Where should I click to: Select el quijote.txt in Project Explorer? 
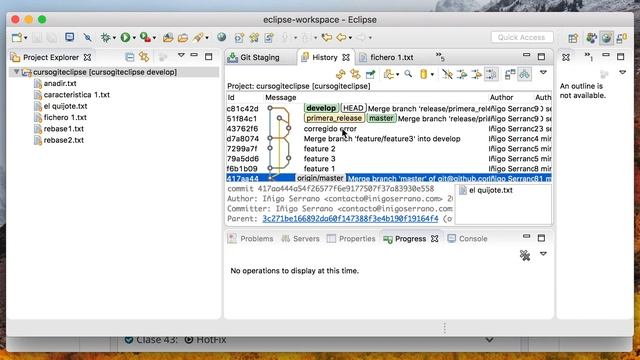pos(65,106)
